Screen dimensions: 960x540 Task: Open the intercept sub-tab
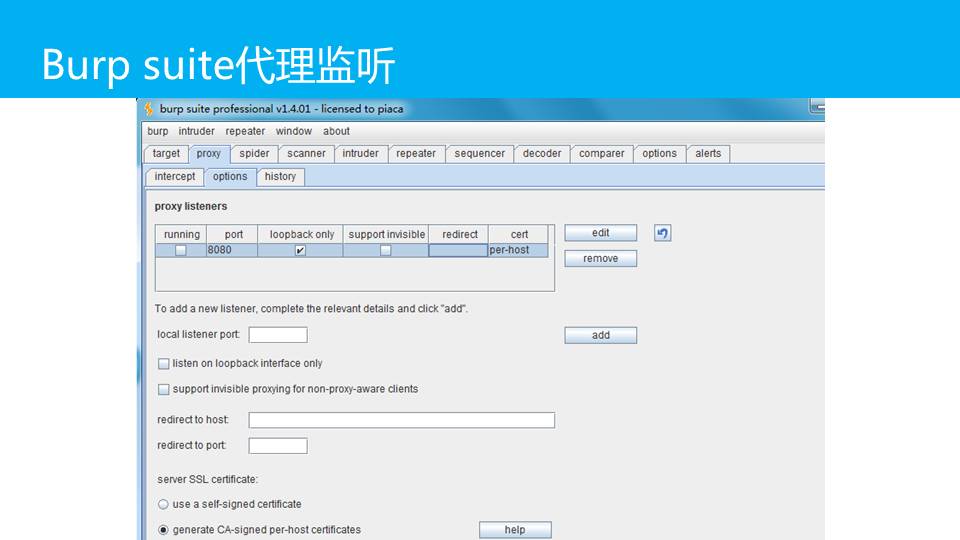(x=175, y=177)
